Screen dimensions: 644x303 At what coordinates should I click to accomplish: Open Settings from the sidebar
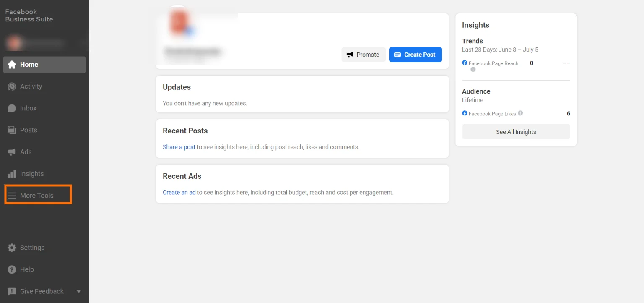pos(44,248)
